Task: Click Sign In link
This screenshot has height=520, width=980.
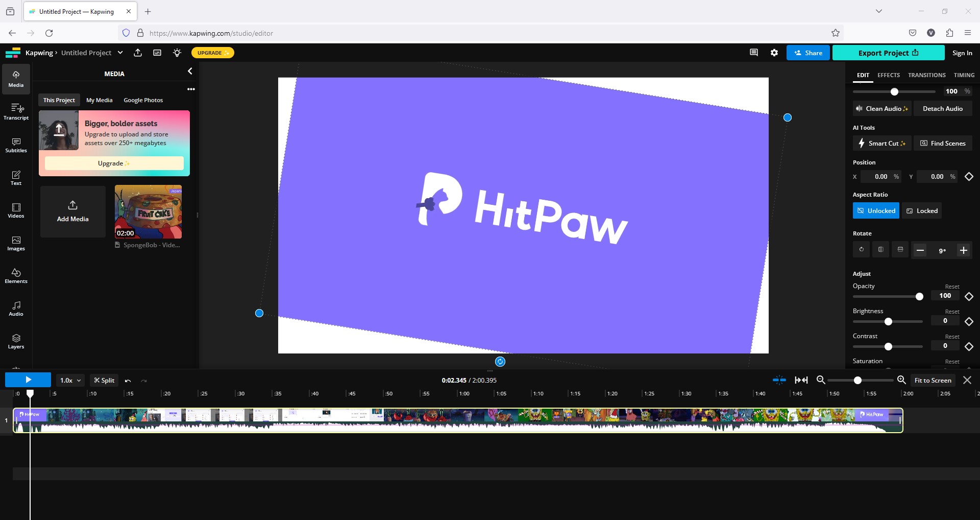Action: (962, 53)
